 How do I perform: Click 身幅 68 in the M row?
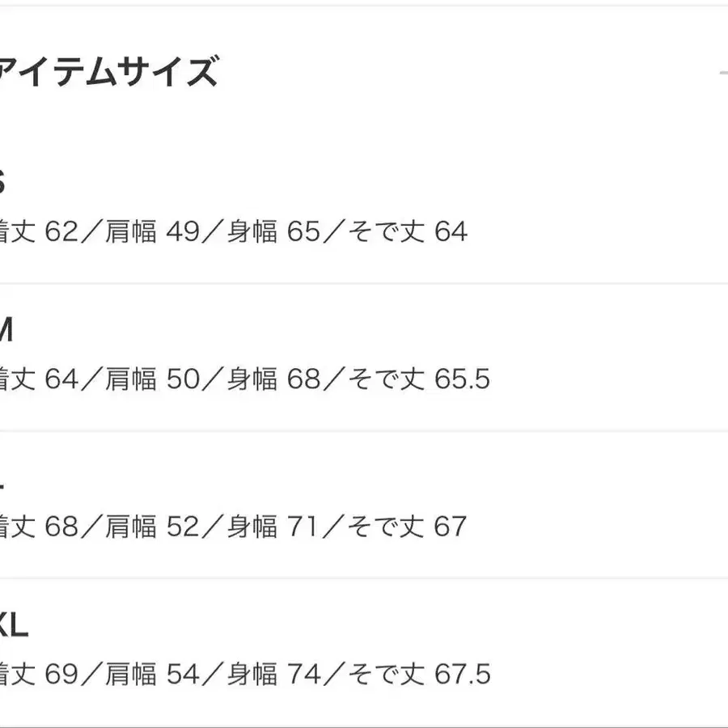click(273, 379)
